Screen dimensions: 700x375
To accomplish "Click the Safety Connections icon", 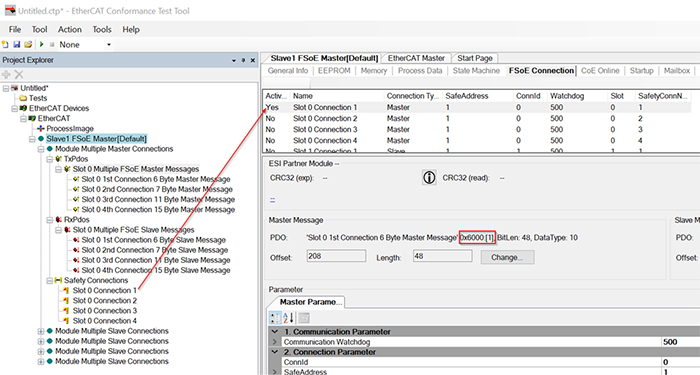I will [58, 281].
